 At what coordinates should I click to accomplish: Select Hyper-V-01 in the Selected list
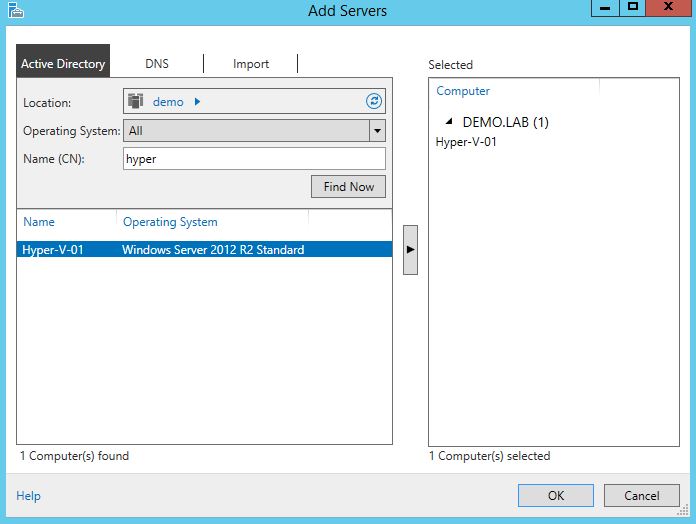point(467,142)
